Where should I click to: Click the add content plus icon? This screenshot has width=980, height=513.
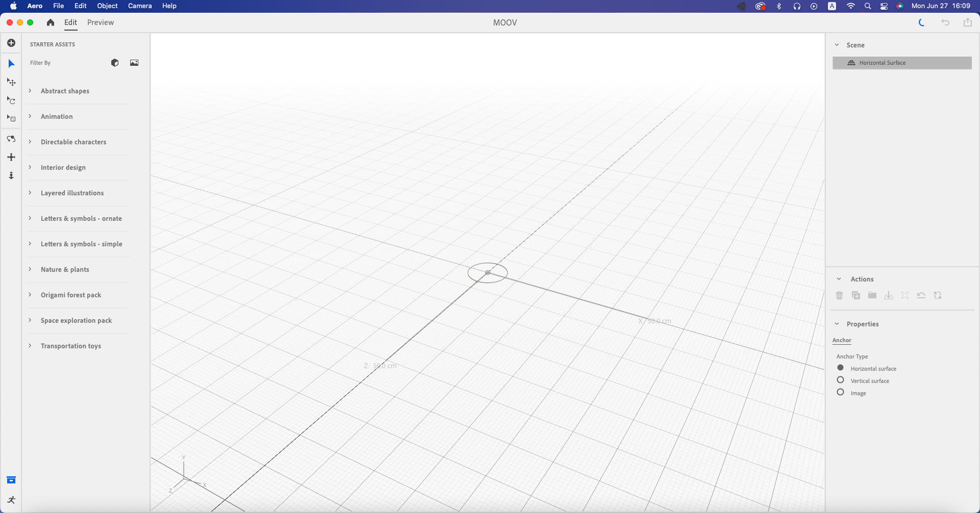[x=11, y=43]
